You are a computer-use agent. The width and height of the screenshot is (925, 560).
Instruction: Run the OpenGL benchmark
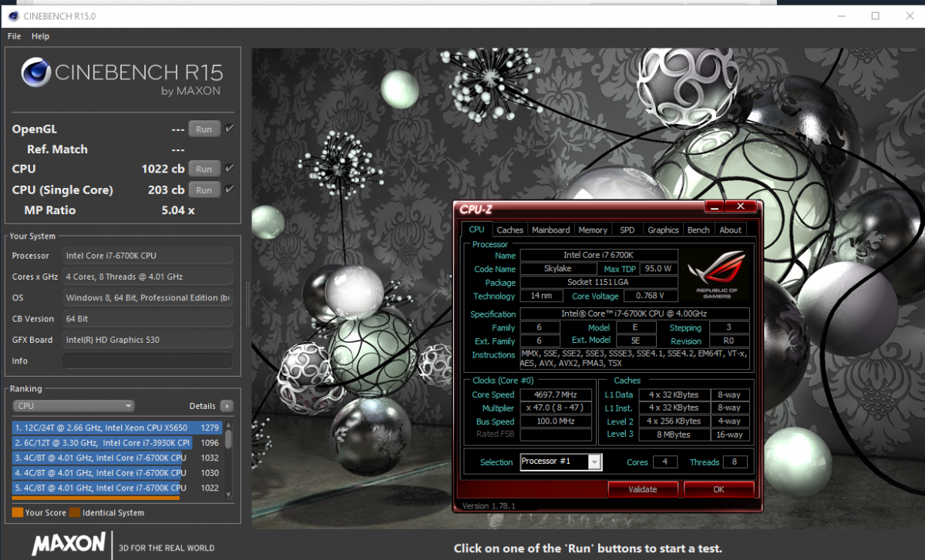204,129
